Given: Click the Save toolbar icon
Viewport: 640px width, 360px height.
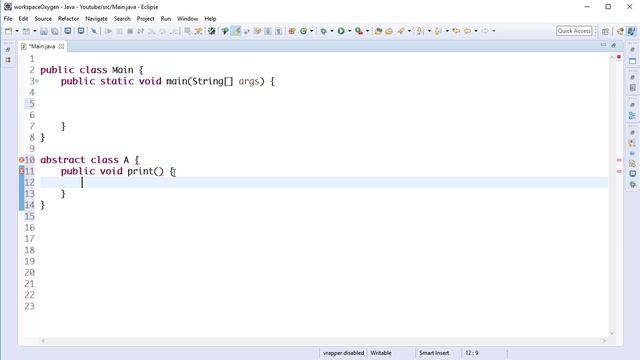Looking at the screenshot, I should (44, 31).
